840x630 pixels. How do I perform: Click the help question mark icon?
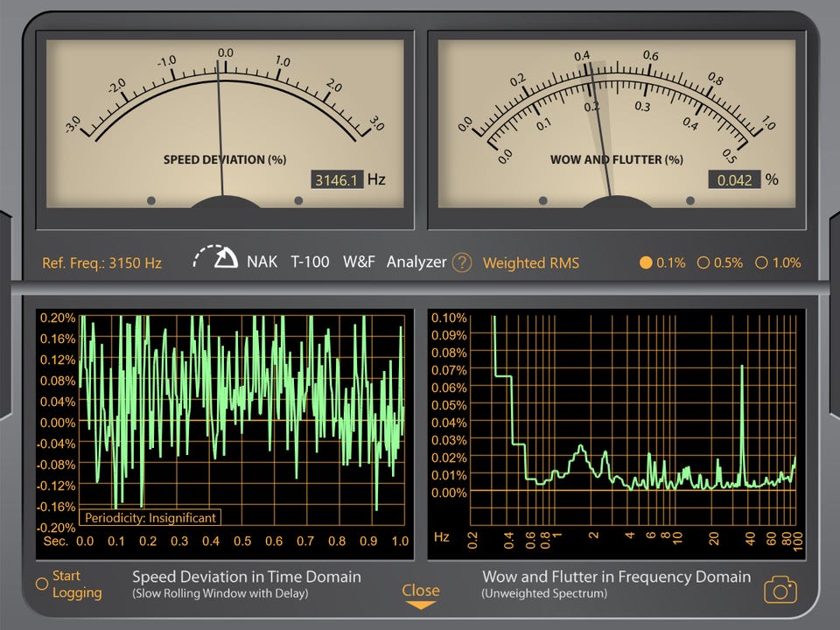[462, 262]
